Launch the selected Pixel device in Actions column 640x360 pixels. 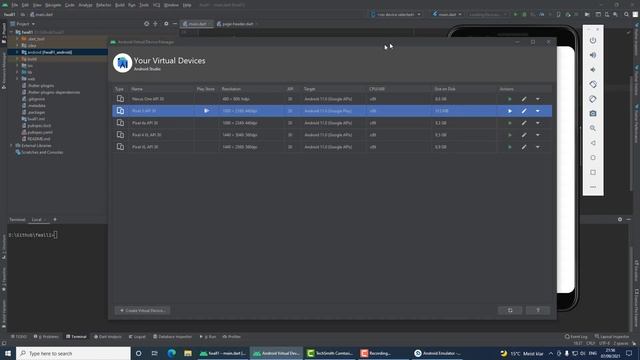(509, 111)
